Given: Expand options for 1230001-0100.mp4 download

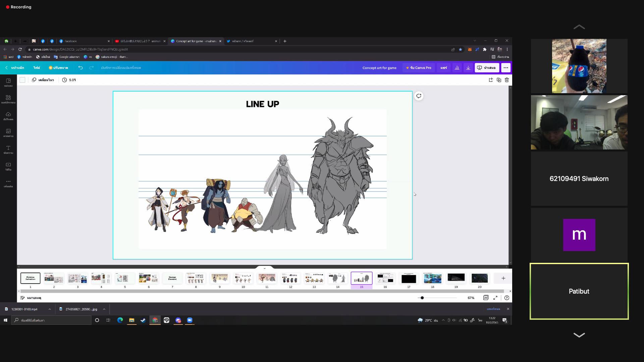Looking at the screenshot, I should (x=50, y=309).
